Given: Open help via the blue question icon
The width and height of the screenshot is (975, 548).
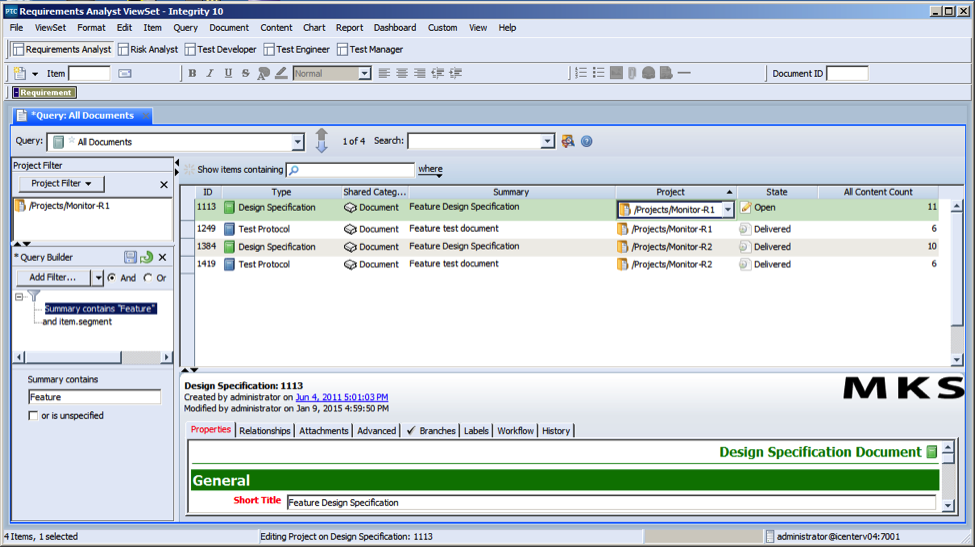Looking at the screenshot, I should pyautogui.click(x=586, y=141).
